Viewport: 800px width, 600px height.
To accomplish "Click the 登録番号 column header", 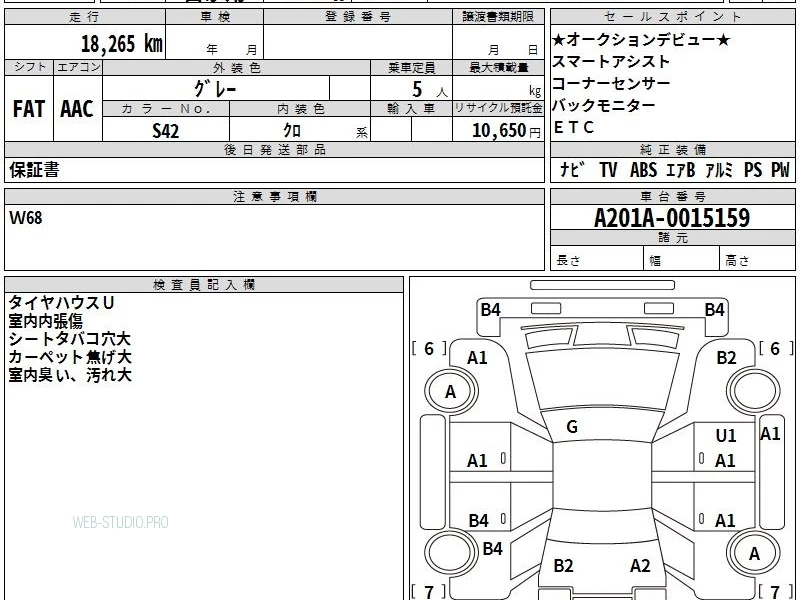I will [358, 17].
